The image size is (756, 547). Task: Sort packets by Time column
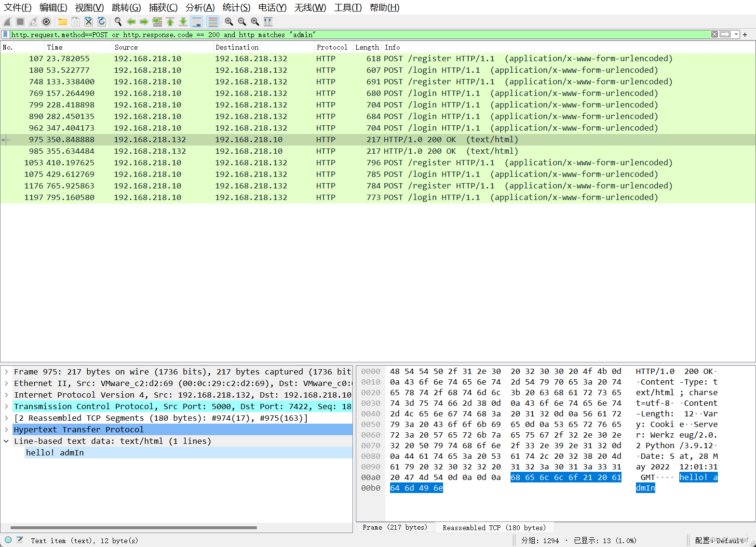pyautogui.click(x=79, y=47)
